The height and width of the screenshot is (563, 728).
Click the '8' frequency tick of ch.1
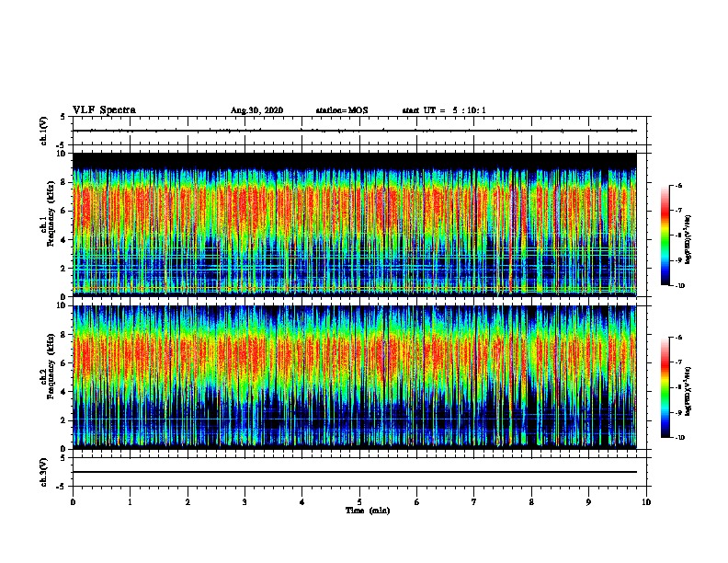pyautogui.click(x=64, y=182)
